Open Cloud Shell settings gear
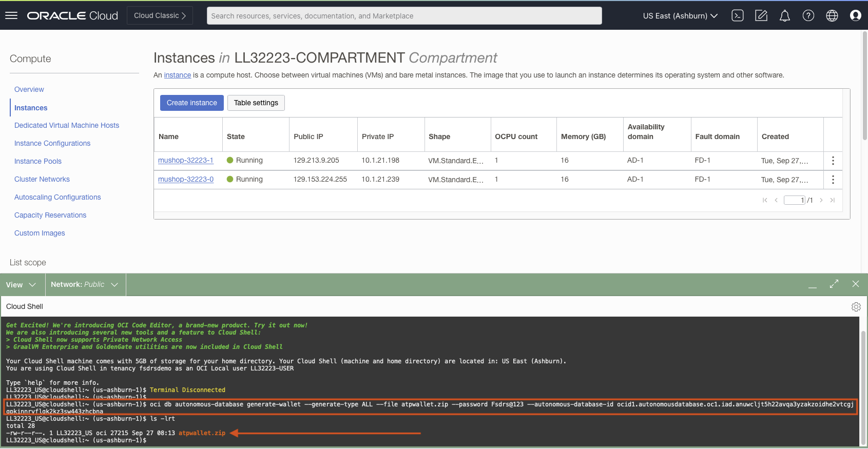The width and height of the screenshot is (868, 449). (x=856, y=307)
